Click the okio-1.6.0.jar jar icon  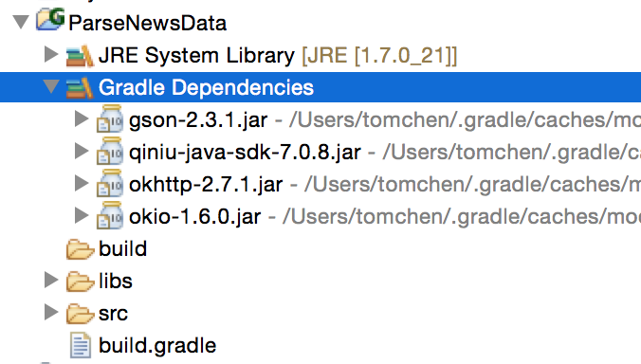pos(110,216)
